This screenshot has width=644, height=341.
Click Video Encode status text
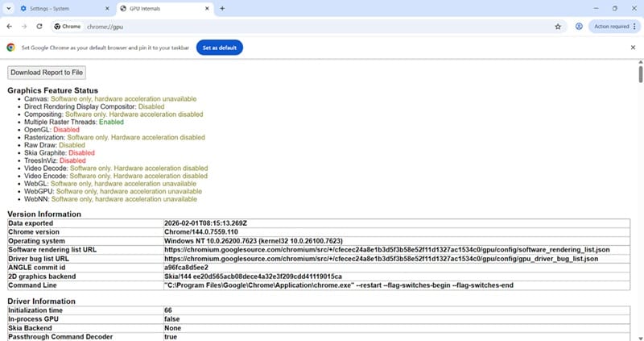tap(138, 176)
